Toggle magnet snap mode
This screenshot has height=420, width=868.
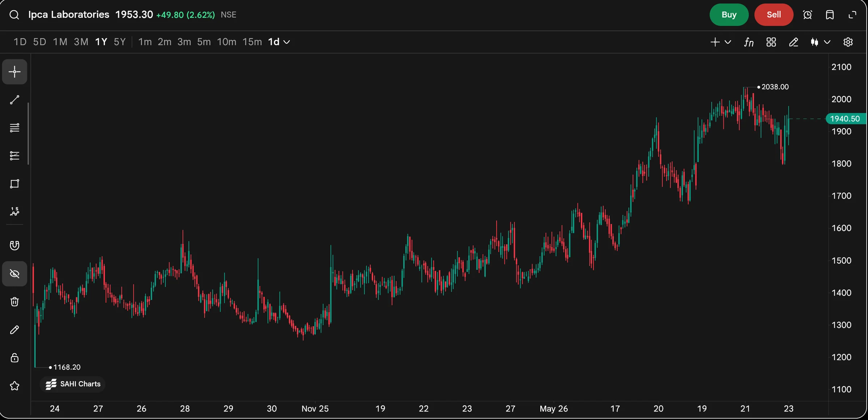click(14, 245)
